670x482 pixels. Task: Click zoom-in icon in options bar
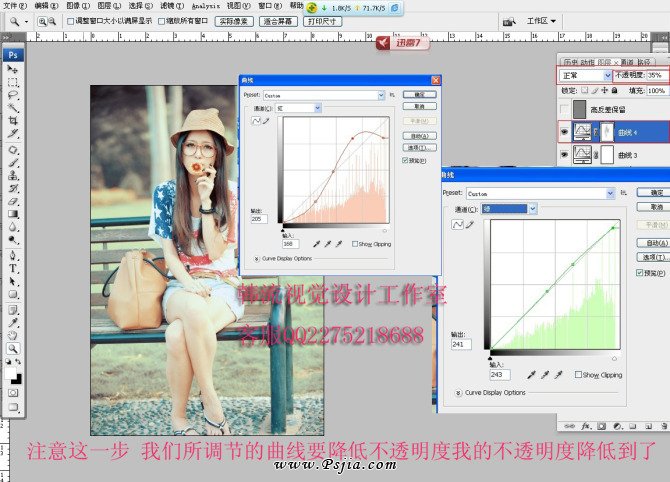pyautogui.click(x=42, y=21)
